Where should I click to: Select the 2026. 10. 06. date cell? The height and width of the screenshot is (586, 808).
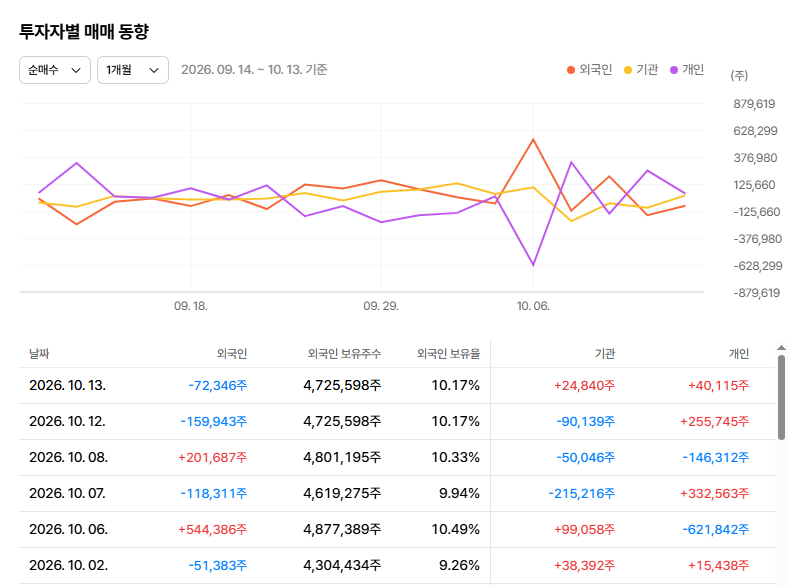click(69, 530)
